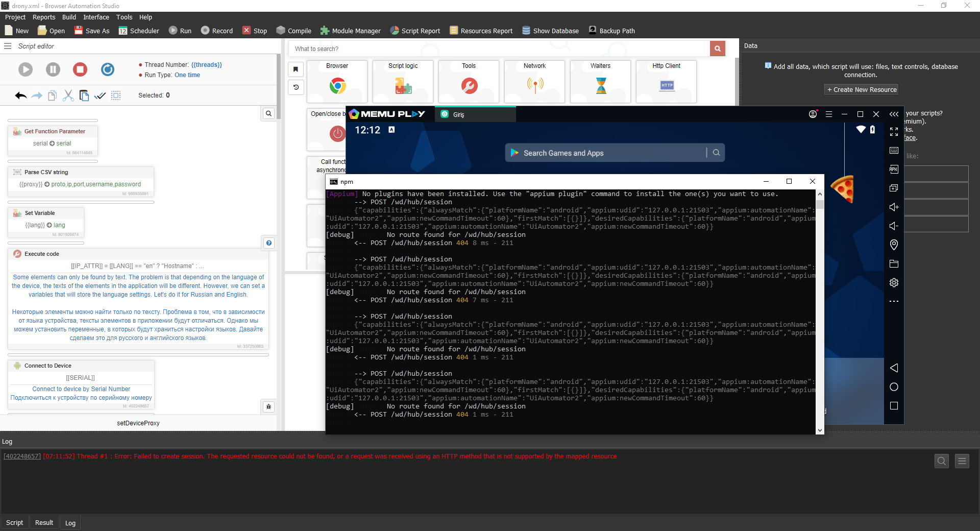Click the Restart script icon
The width and height of the screenshot is (980, 531).
pos(107,69)
